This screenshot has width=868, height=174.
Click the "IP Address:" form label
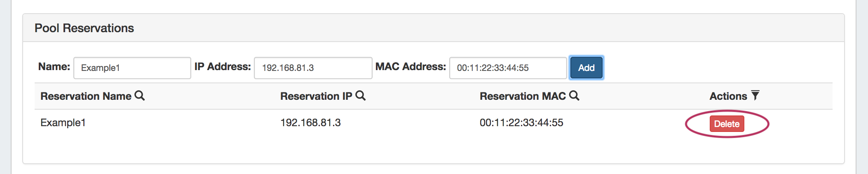click(223, 67)
